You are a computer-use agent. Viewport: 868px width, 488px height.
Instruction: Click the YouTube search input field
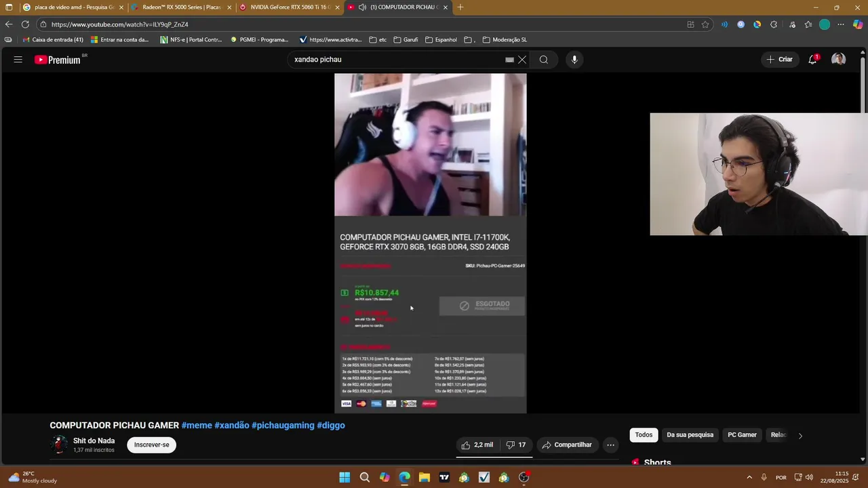(397, 60)
